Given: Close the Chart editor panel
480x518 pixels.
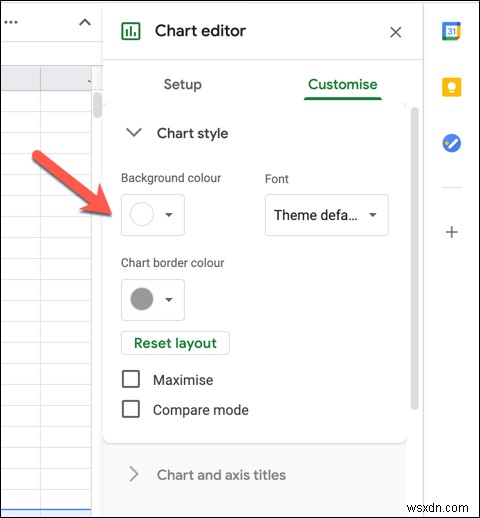Looking at the screenshot, I should click(396, 32).
